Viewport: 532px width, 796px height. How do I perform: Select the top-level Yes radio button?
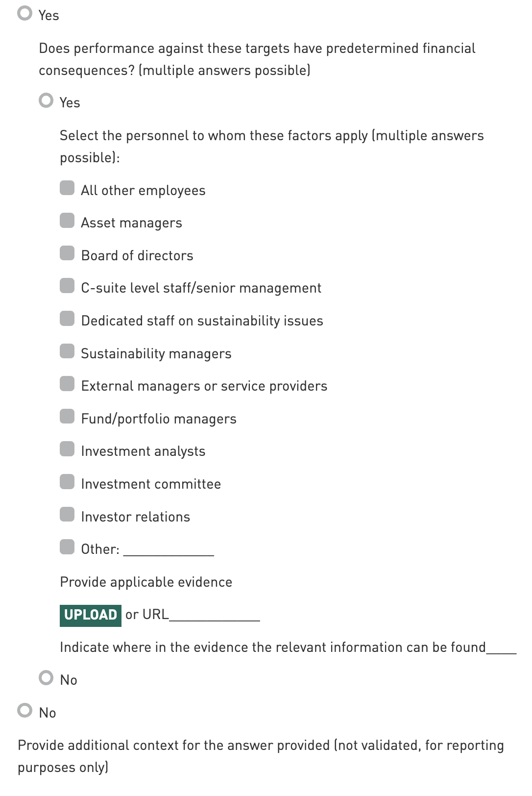(x=24, y=14)
